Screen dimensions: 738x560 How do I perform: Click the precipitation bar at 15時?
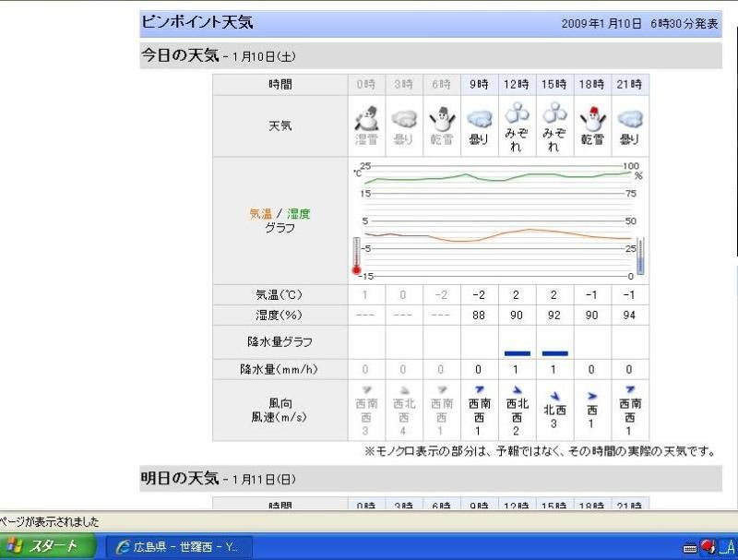click(x=555, y=353)
